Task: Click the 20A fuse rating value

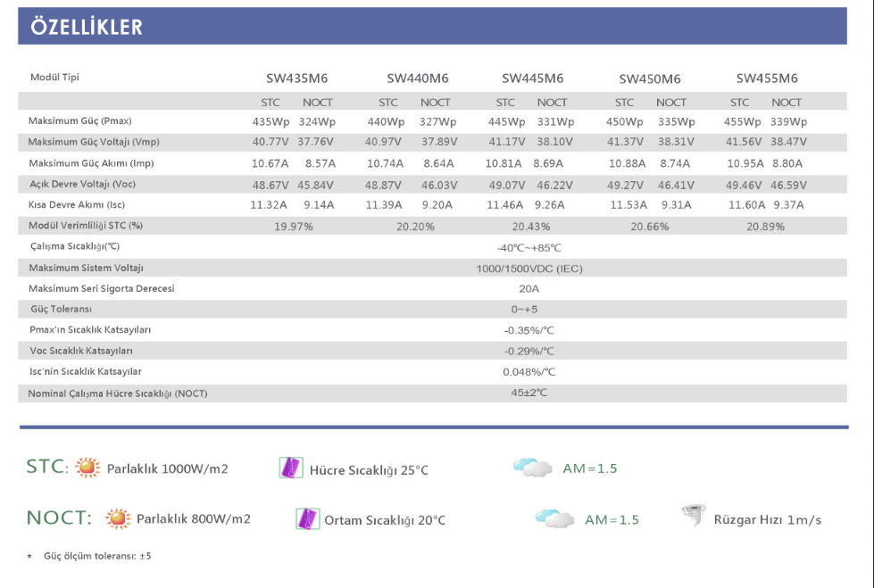Action: click(529, 289)
